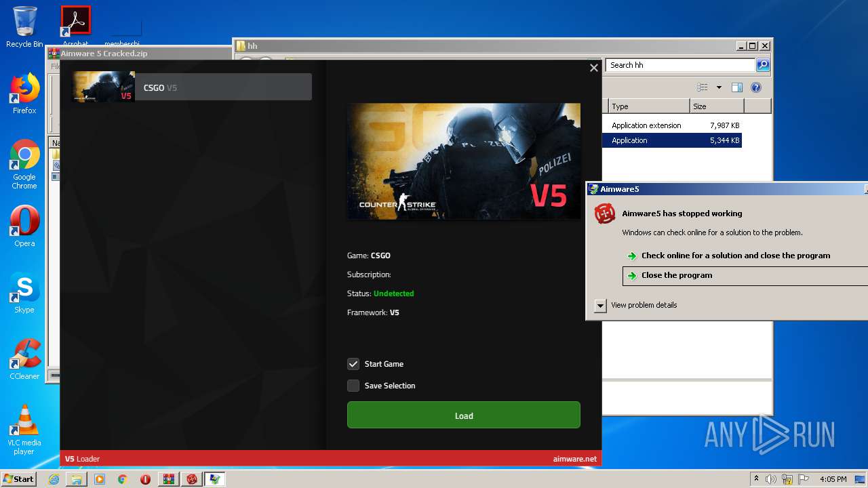Select the Application 5,344 KB row
The image size is (868, 488).
click(x=672, y=140)
